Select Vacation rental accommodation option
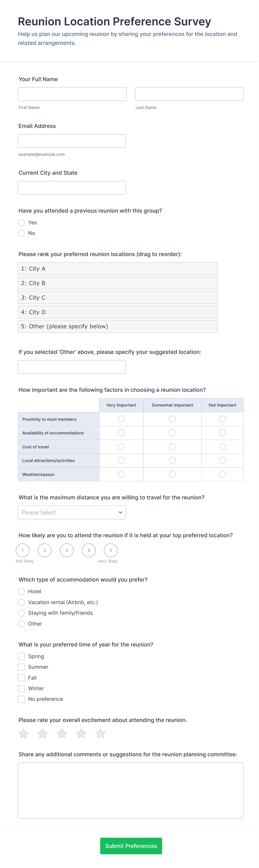The image size is (259, 868). click(x=21, y=602)
